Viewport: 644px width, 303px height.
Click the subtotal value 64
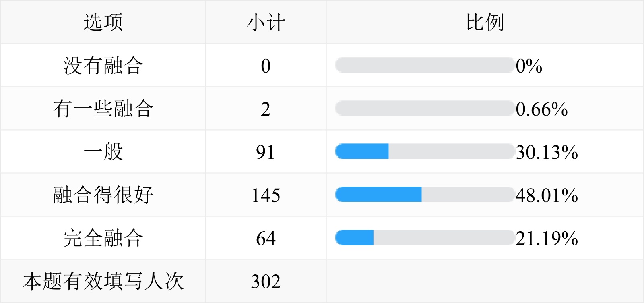[266, 239]
